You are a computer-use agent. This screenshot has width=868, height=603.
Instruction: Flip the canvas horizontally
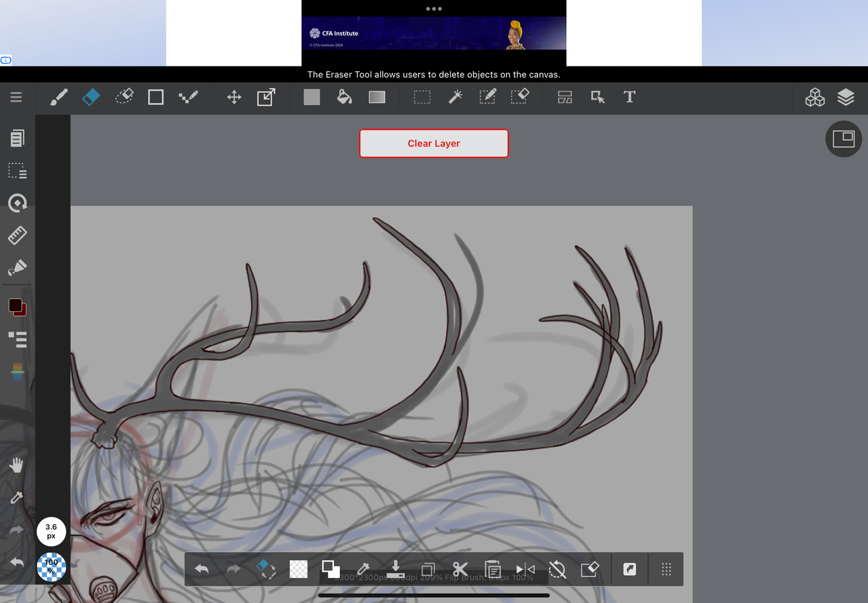[525, 569]
